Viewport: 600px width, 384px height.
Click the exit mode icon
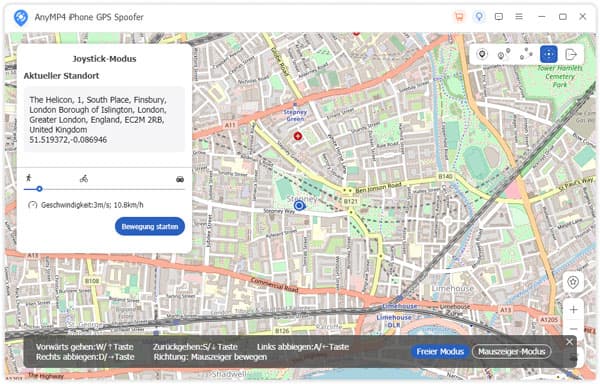571,54
